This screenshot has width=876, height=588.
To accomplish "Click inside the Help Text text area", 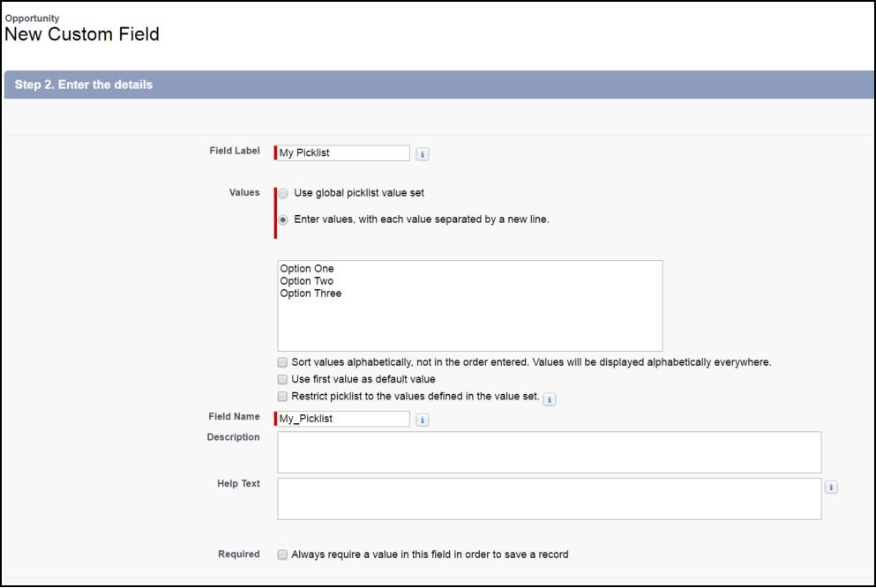I will click(x=549, y=499).
